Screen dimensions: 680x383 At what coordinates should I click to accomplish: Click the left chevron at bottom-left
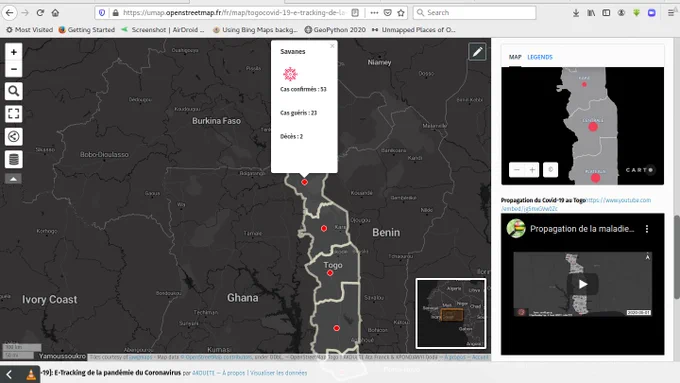[x=9, y=374]
